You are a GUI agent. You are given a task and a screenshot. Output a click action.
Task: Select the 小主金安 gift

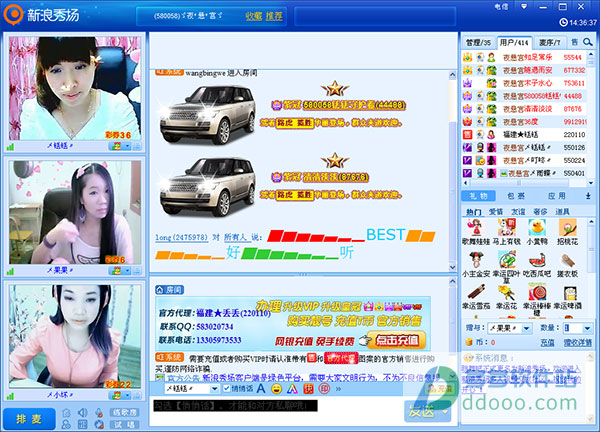click(476, 264)
